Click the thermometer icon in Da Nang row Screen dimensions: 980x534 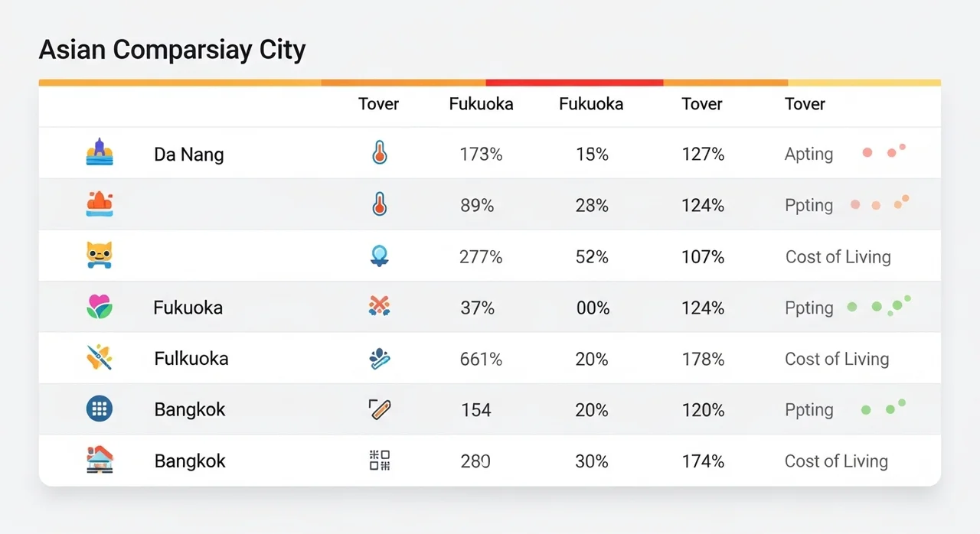pyautogui.click(x=379, y=153)
